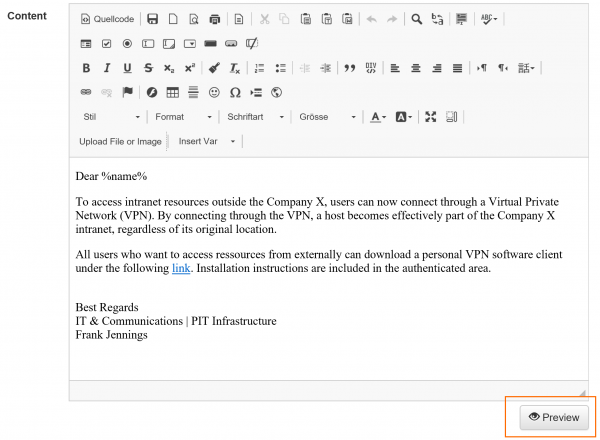Increase the indent
The height and width of the screenshot is (440, 600).
pyautogui.click(x=326, y=68)
